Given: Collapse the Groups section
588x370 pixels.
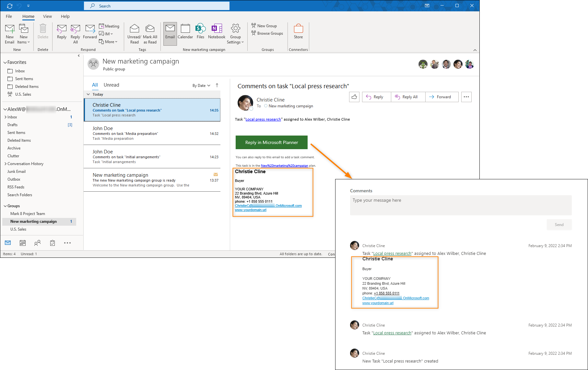Looking at the screenshot, I should 5,206.
